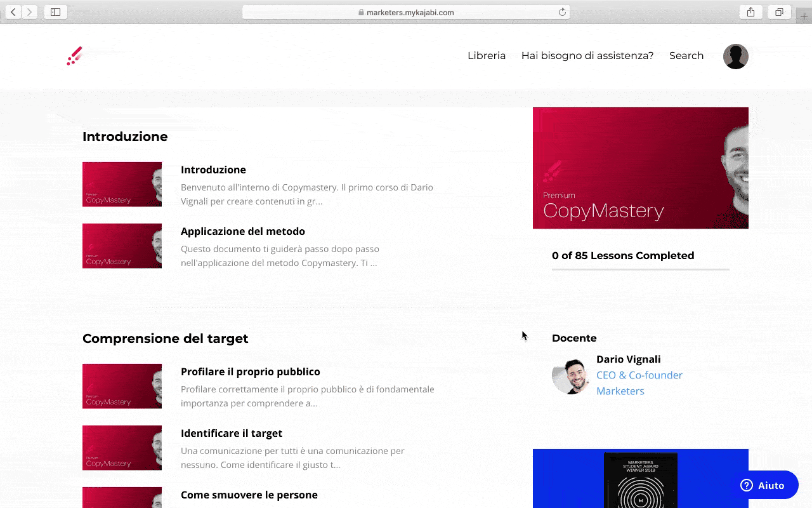The image size is (812, 508).
Task: Click the Benvenuto all'interno di Copymastery description
Action: coord(307,194)
